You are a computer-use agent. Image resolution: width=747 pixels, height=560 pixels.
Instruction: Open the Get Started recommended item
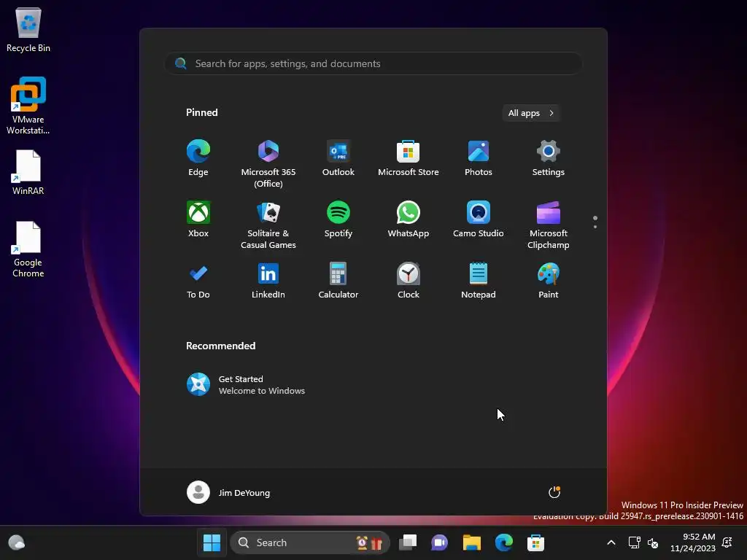click(246, 385)
